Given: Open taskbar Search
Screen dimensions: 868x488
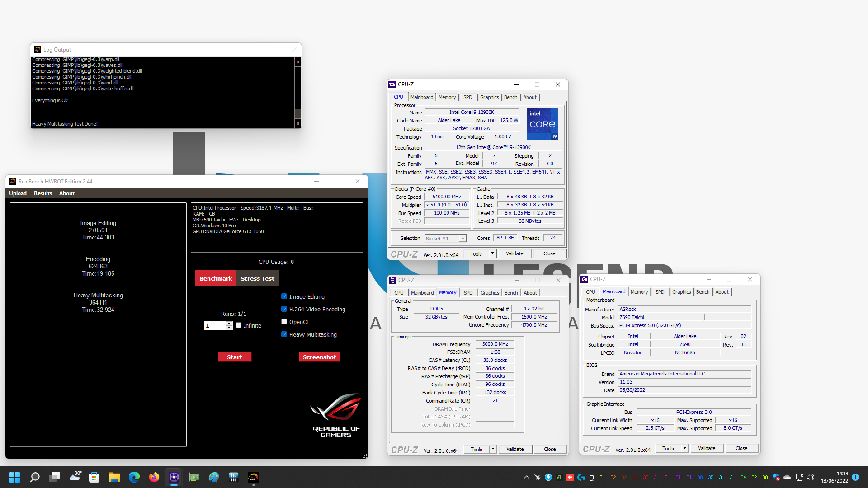Looking at the screenshot, I should (35, 477).
